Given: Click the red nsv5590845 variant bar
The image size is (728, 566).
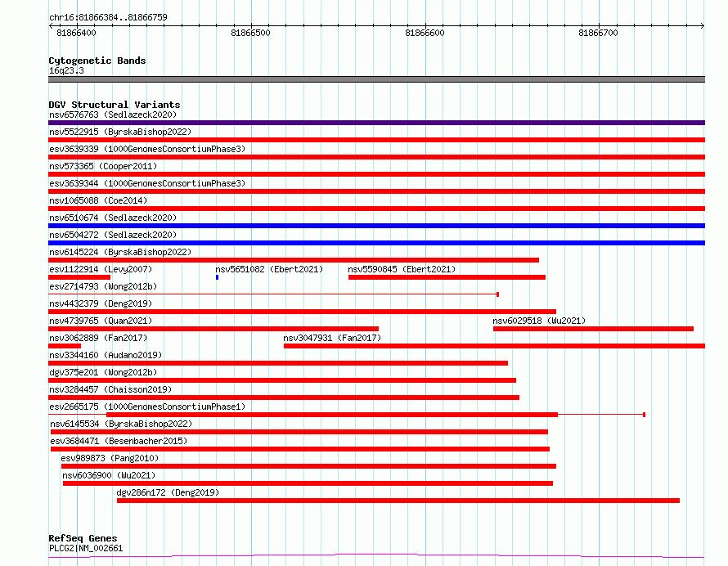Looking at the screenshot, I should click(447, 277).
